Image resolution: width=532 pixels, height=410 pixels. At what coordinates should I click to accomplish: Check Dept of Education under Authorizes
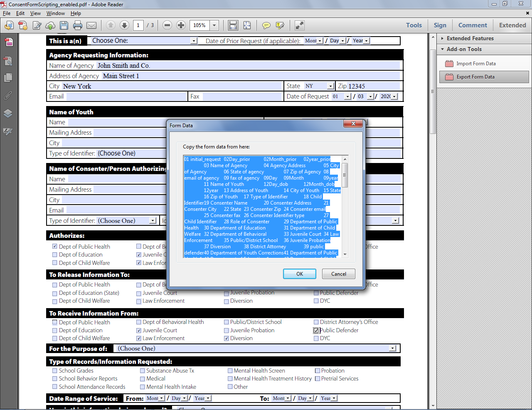coord(55,254)
